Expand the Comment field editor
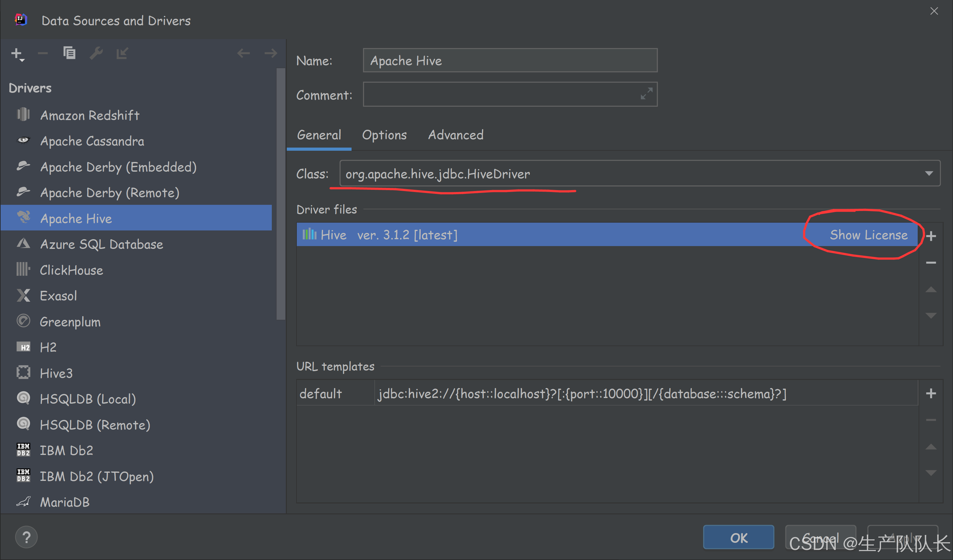The width and height of the screenshot is (953, 560). click(x=646, y=93)
